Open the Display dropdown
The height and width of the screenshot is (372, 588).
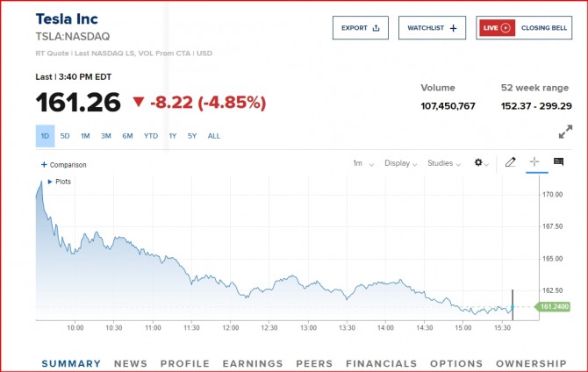(401, 163)
